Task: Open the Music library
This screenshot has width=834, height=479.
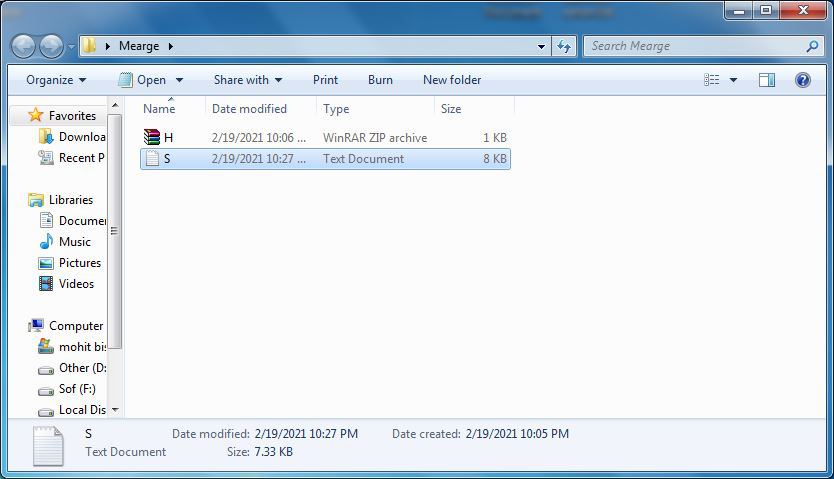Action: [74, 242]
